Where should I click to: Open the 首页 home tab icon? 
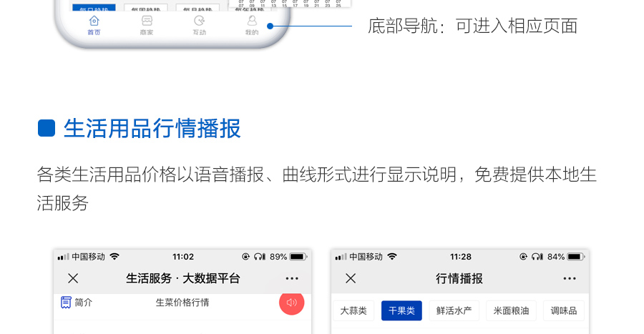(x=94, y=21)
